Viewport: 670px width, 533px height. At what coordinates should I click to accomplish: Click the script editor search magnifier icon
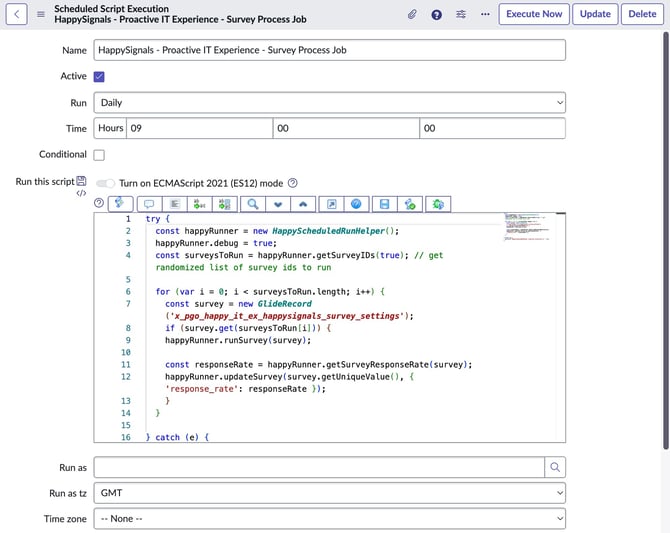(253, 204)
